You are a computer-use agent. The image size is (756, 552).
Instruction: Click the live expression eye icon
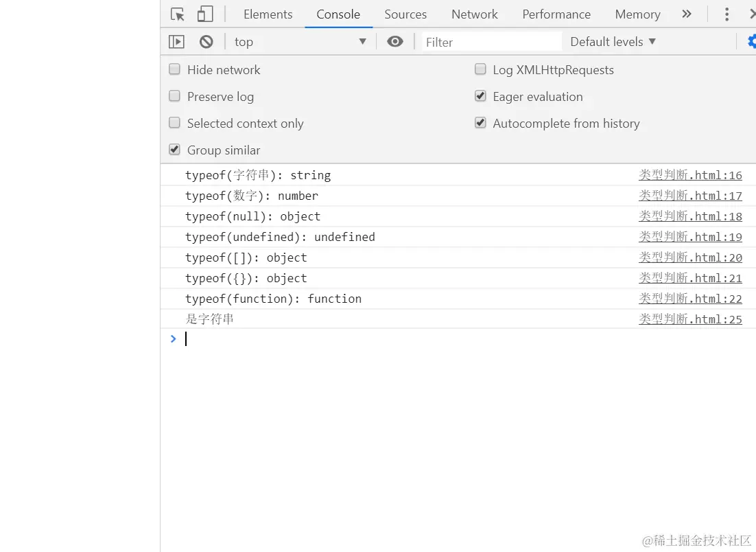(x=395, y=41)
